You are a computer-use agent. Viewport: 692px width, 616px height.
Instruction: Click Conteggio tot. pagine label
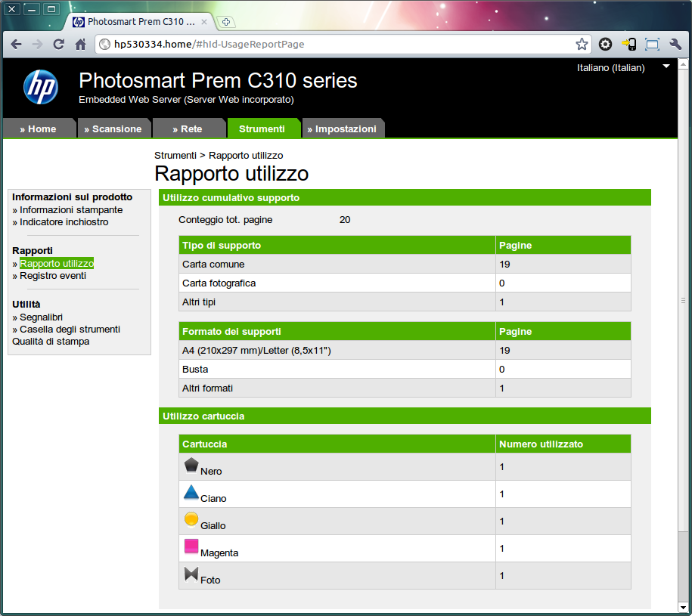pos(225,220)
